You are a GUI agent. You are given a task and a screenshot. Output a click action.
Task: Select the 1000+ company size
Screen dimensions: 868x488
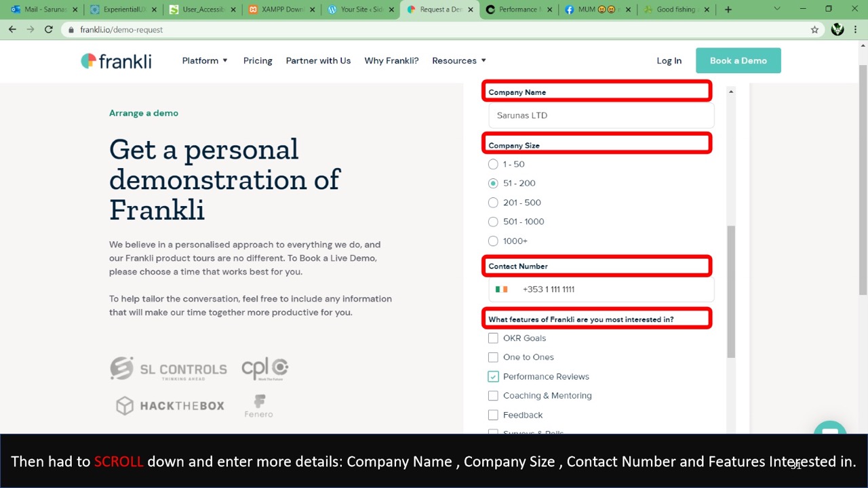493,241
